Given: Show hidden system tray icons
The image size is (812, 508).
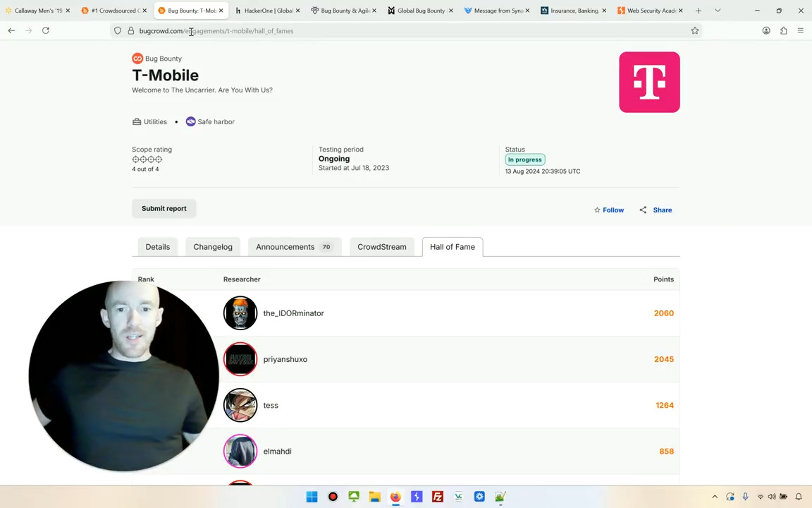Looking at the screenshot, I should (x=715, y=497).
